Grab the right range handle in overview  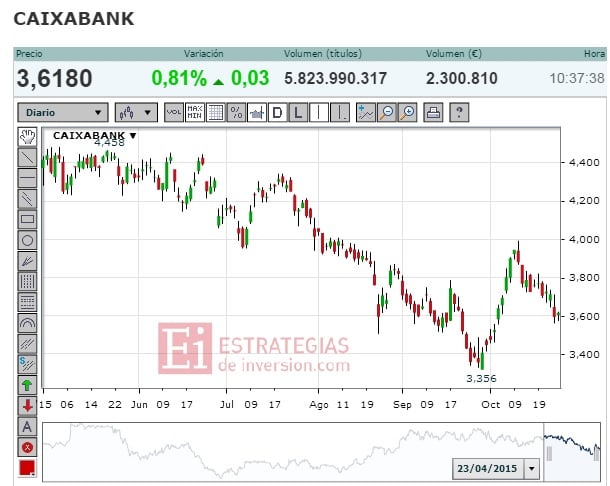596,454
